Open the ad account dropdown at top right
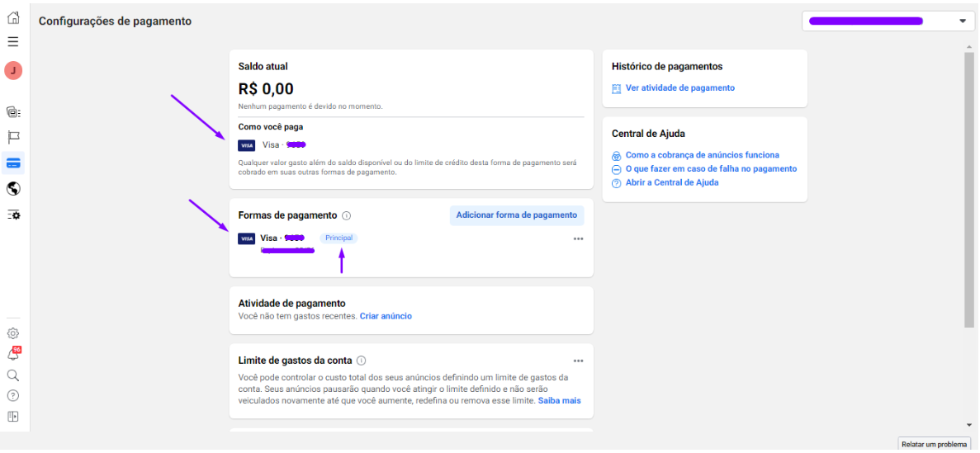980x453 pixels. click(x=888, y=21)
